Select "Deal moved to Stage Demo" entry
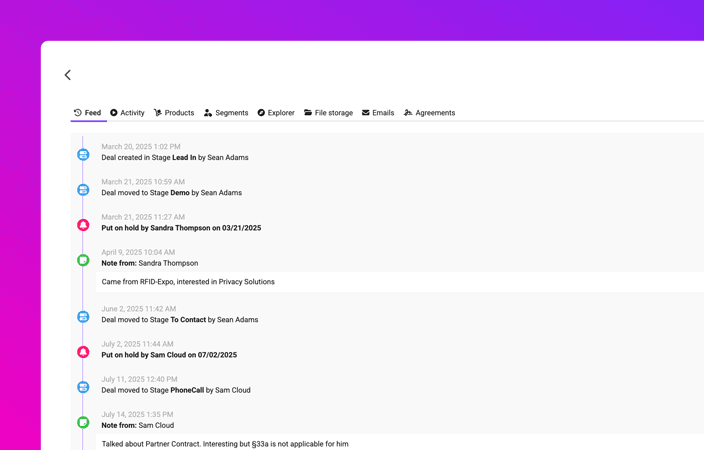 172,193
